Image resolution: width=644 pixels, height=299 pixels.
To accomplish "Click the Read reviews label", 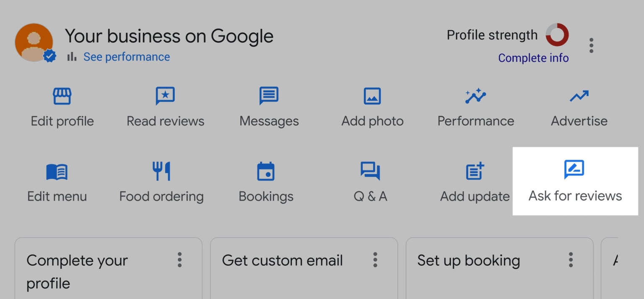I will [166, 121].
